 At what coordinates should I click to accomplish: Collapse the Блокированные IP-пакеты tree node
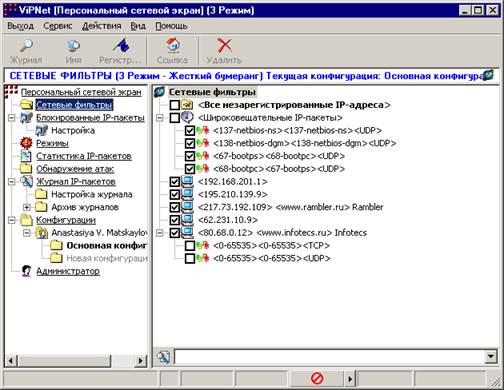12,118
